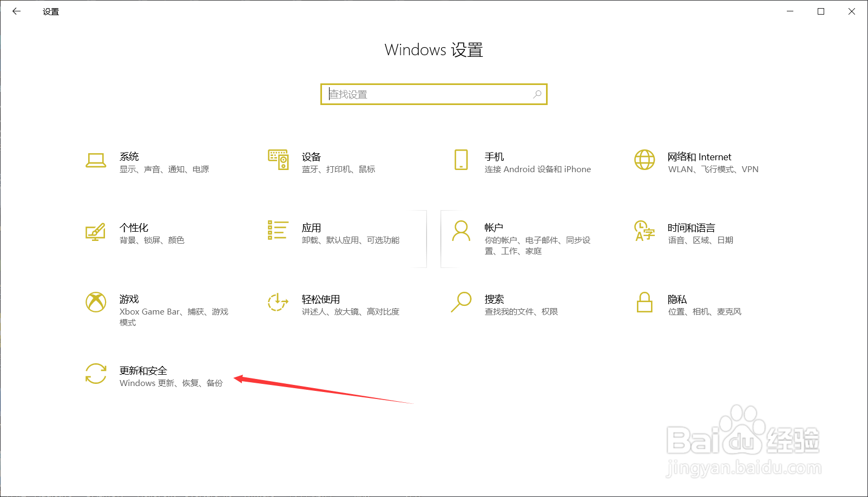868x497 pixels.
Task: Click the Gaming Xbox icon
Action: click(96, 302)
